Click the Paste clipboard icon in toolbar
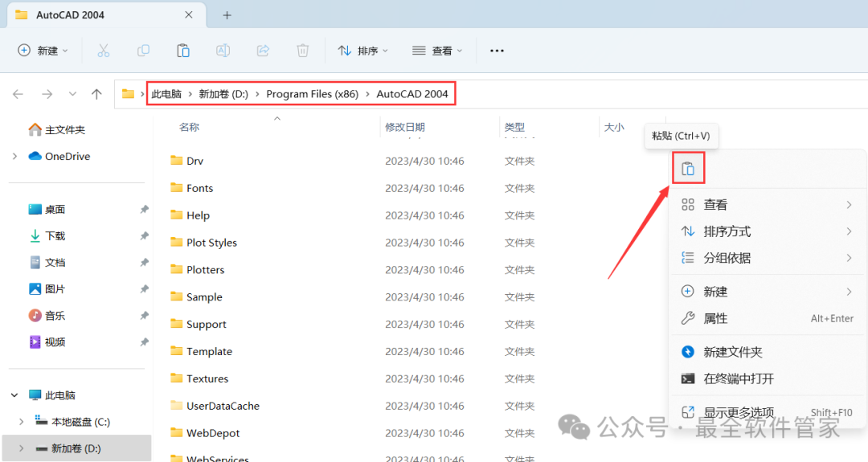This screenshot has height=462, width=868. click(183, 51)
